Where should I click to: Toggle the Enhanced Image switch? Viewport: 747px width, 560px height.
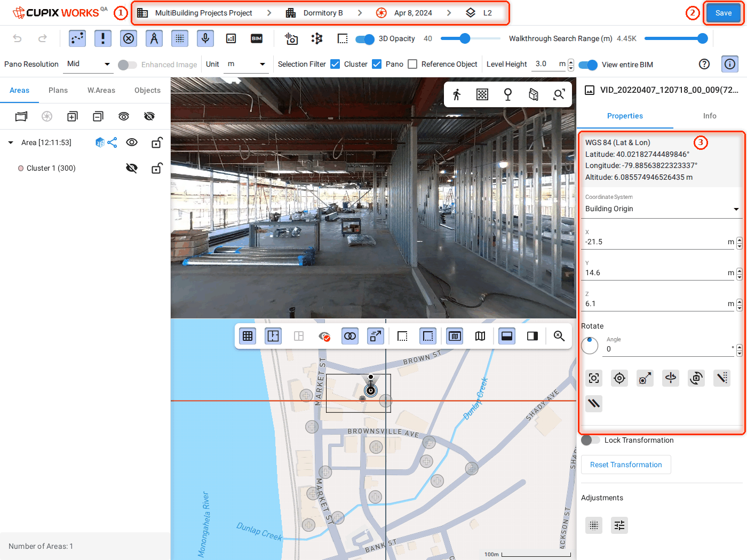tap(128, 65)
